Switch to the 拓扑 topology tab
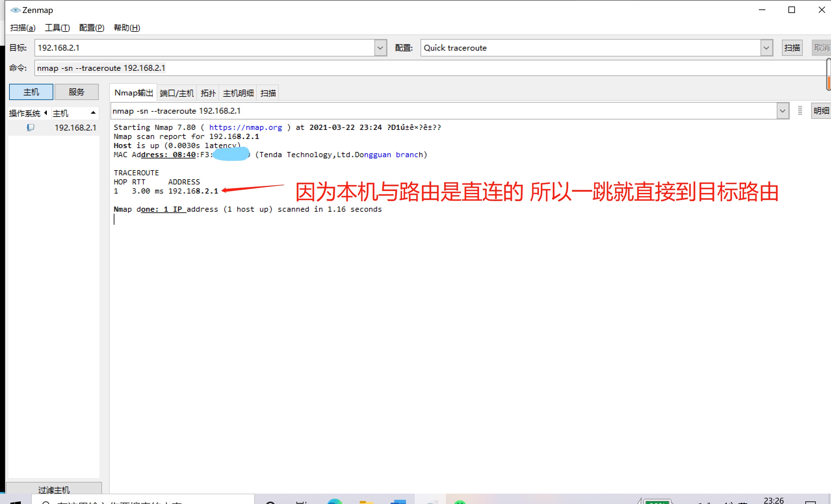Viewport: 831px width, 504px height. click(208, 93)
